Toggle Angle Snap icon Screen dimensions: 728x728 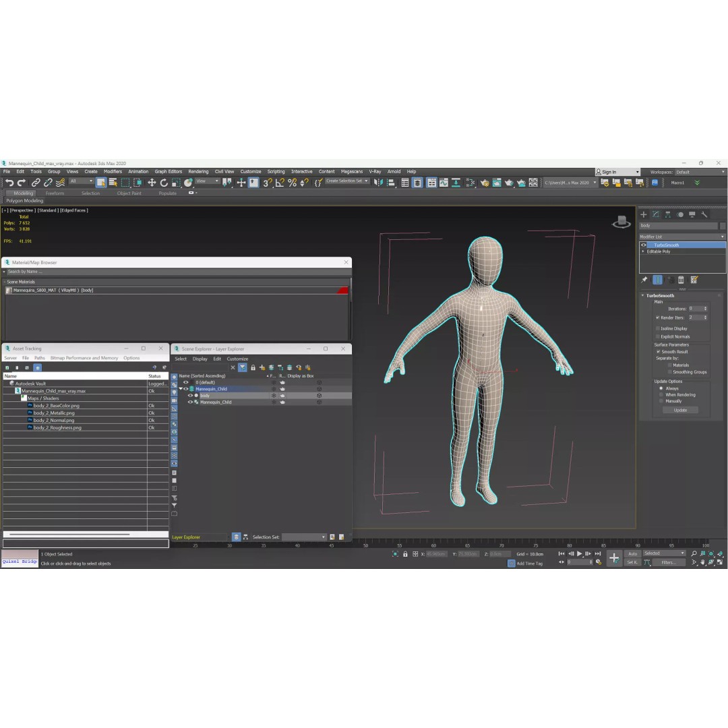point(280,183)
